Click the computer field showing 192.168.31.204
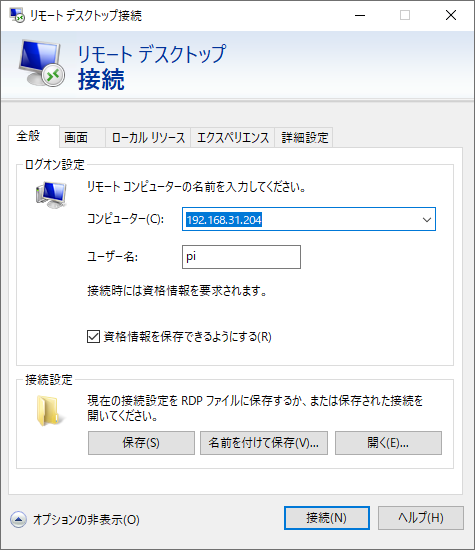Screen dimensions: 475x550 click(x=309, y=219)
